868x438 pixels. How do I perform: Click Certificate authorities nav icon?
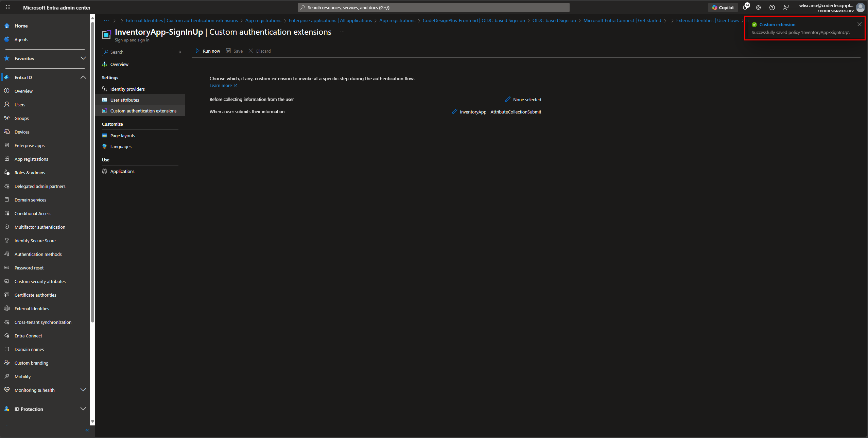7,295
